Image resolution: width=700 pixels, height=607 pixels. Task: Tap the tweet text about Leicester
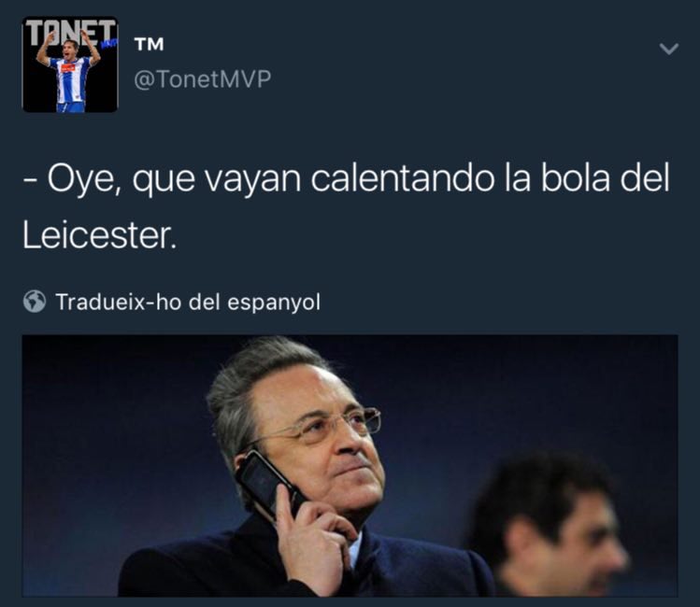pyautogui.click(x=347, y=206)
